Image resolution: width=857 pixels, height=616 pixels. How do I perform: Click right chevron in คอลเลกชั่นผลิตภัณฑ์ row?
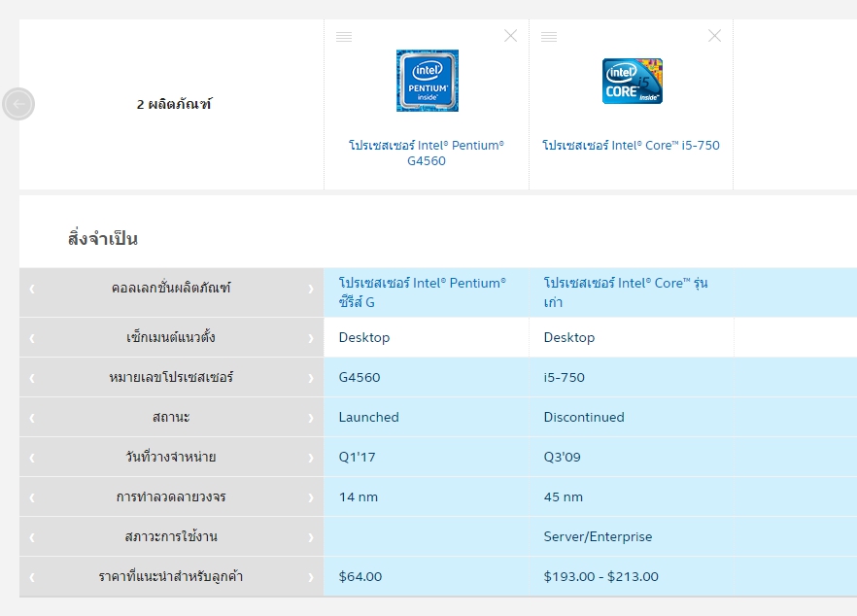click(x=311, y=289)
